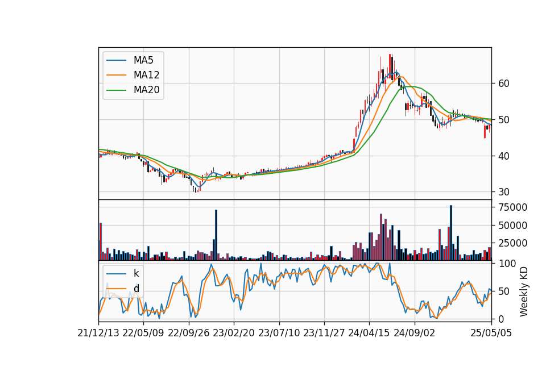Viewport: 546px width, 392px height.
Task: Click the MA12 legend label
Action: 146,75
